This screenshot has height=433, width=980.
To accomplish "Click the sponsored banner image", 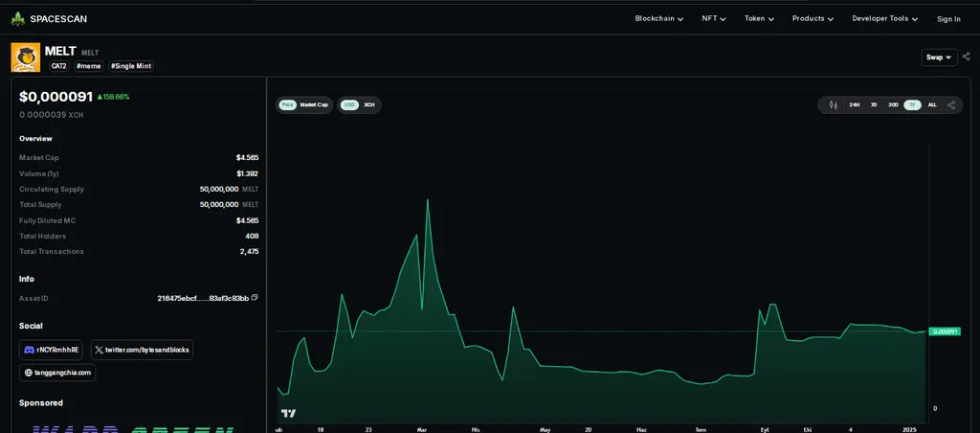I will pyautogui.click(x=132, y=428).
